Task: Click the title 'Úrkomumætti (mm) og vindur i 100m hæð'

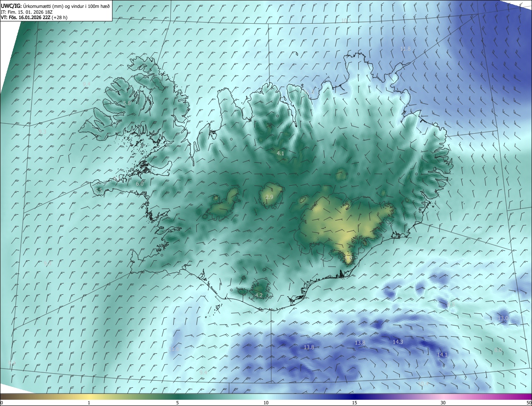Action: coord(66,6)
